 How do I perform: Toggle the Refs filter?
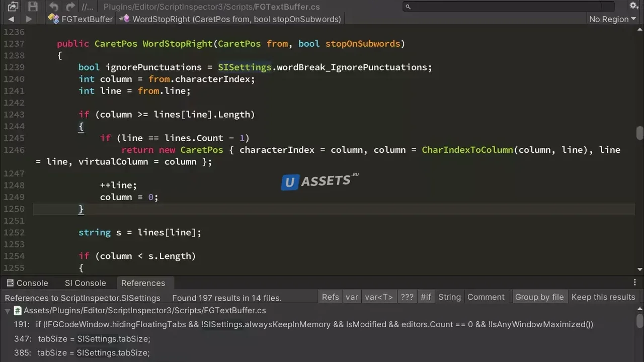coord(331,297)
